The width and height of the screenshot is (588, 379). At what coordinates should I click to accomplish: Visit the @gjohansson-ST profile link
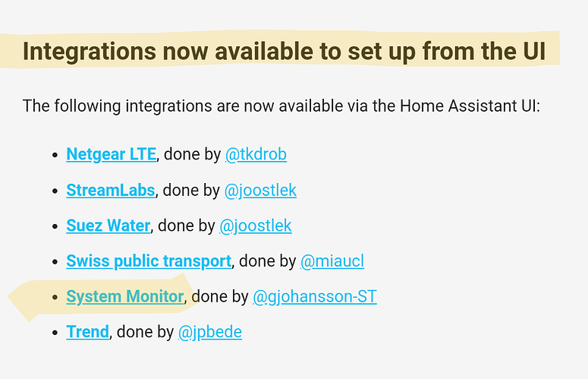314,296
